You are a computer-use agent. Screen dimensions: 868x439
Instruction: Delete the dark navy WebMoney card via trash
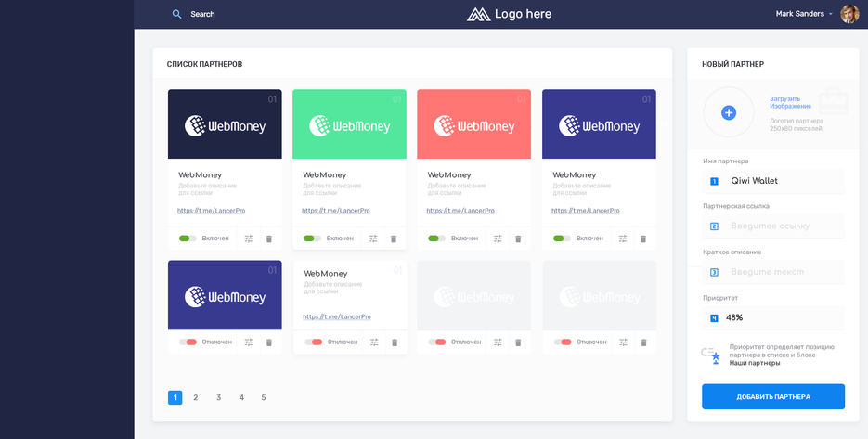tap(269, 239)
